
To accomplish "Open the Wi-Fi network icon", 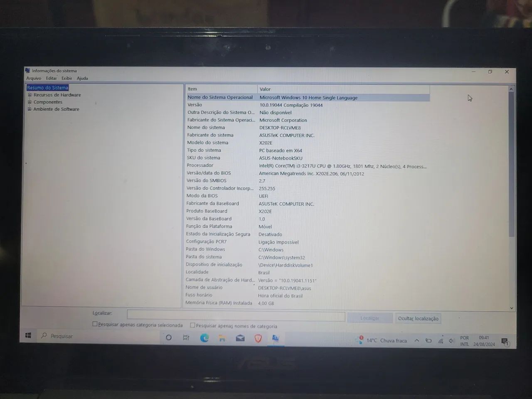I will coord(441,341).
